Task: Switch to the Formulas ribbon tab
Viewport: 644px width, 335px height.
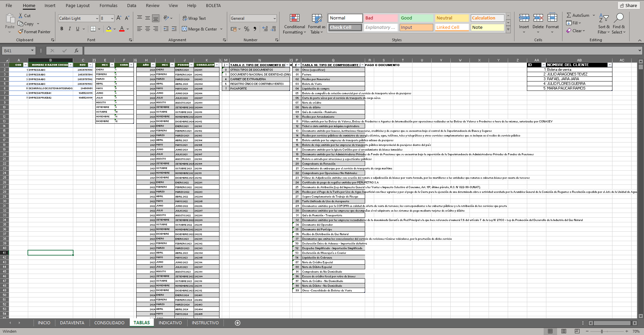Action: coord(108,5)
